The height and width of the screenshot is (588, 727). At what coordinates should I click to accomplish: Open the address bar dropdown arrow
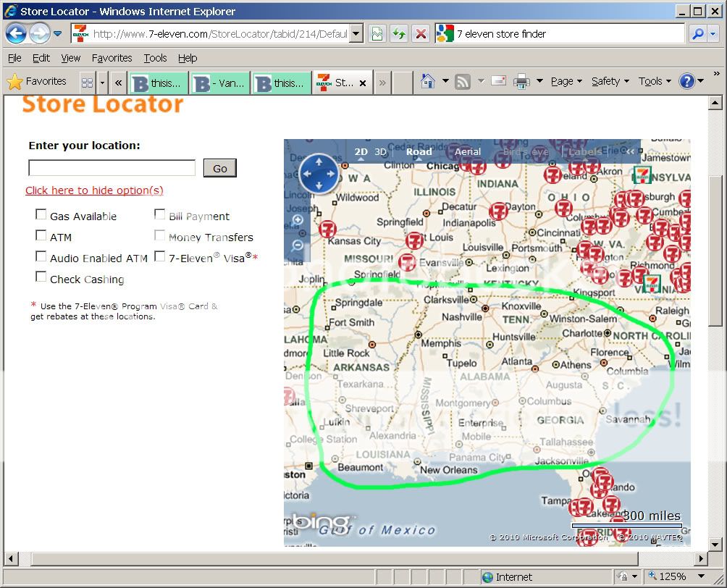coord(356,34)
